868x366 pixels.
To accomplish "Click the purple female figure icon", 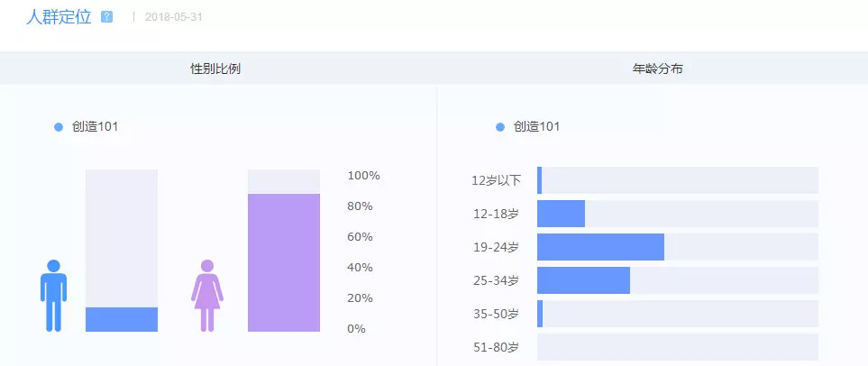I will (207, 296).
